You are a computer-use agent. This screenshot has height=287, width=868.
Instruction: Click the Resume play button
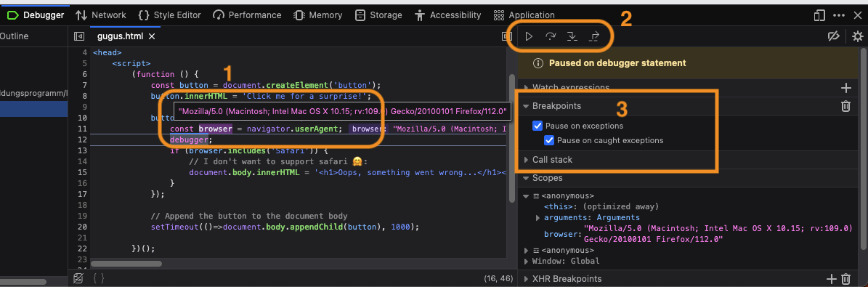click(x=530, y=36)
